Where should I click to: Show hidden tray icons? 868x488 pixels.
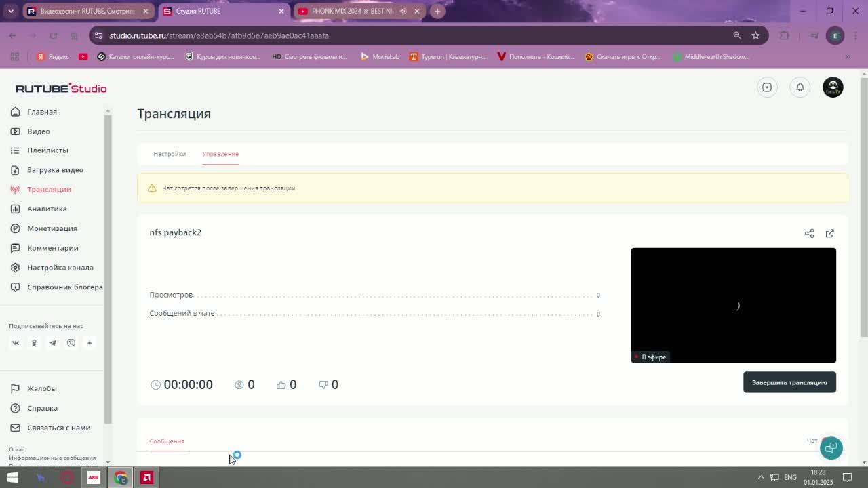tap(761, 478)
